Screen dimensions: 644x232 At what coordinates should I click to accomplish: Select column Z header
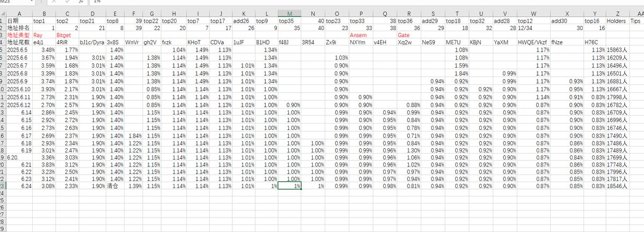coord(618,13)
